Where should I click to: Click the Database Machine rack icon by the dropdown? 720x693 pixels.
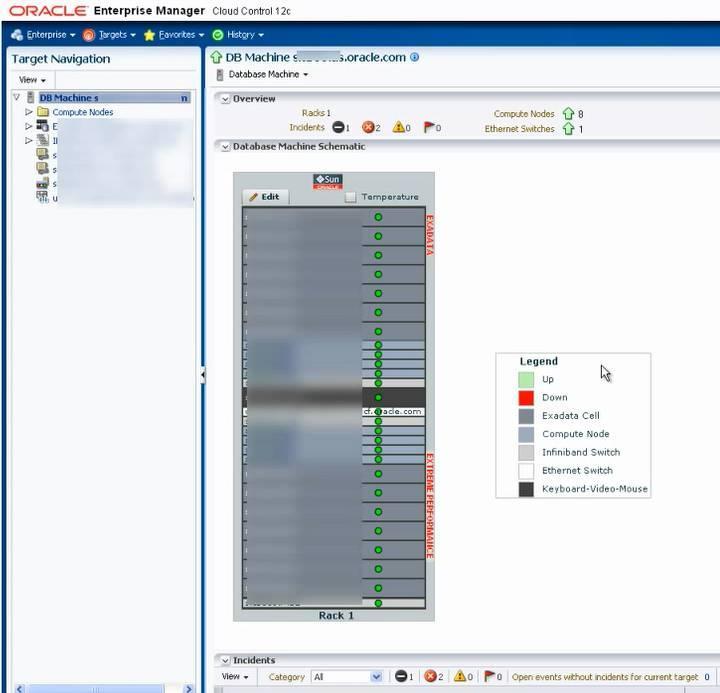220,74
